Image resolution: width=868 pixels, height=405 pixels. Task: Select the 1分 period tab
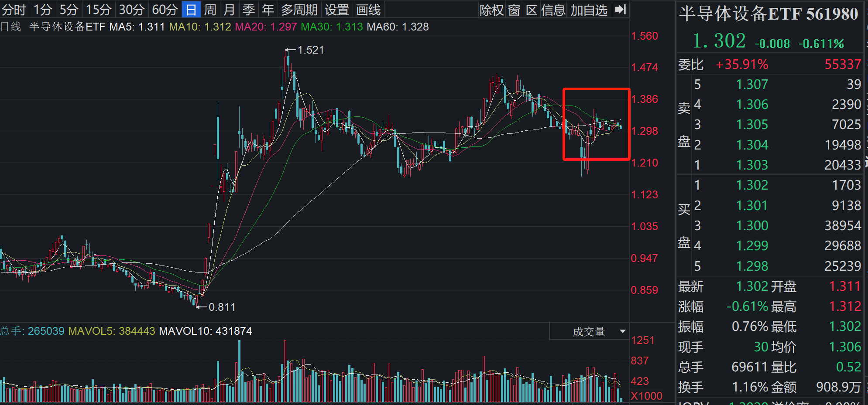(43, 9)
